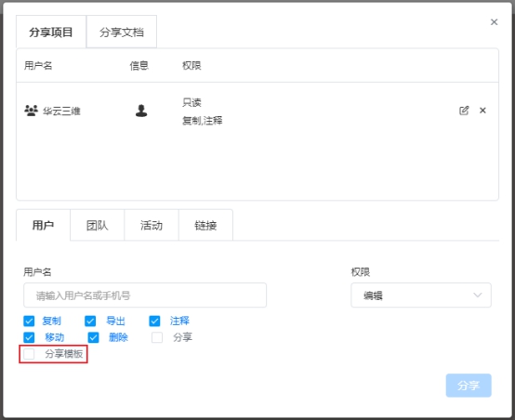The width and height of the screenshot is (515, 420).
Task: Open the 链接 tab
Action: coord(206,225)
